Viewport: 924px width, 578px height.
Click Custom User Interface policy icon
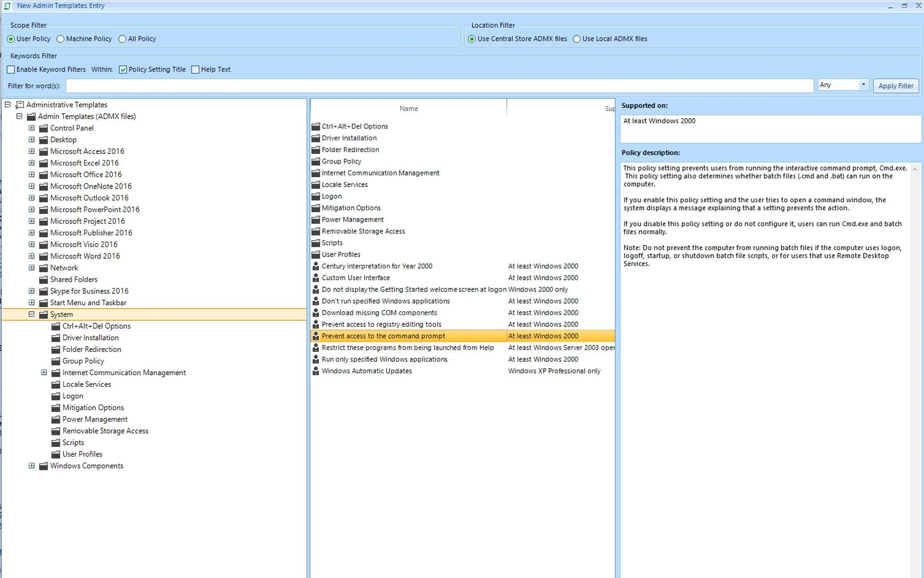point(316,278)
